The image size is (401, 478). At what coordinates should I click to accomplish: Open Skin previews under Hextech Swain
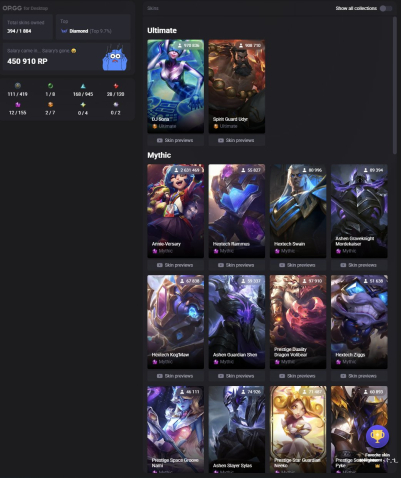pyautogui.click(x=298, y=265)
